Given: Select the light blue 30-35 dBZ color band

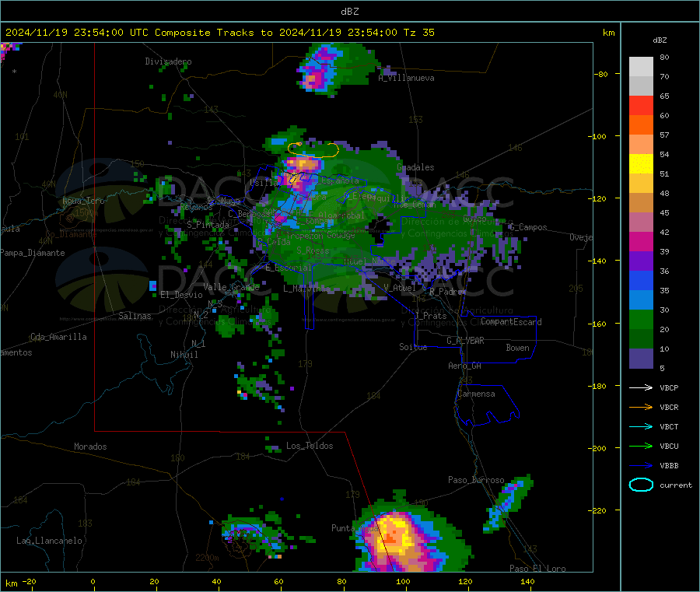Looking at the screenshot, I should click(x=641, y=300).
